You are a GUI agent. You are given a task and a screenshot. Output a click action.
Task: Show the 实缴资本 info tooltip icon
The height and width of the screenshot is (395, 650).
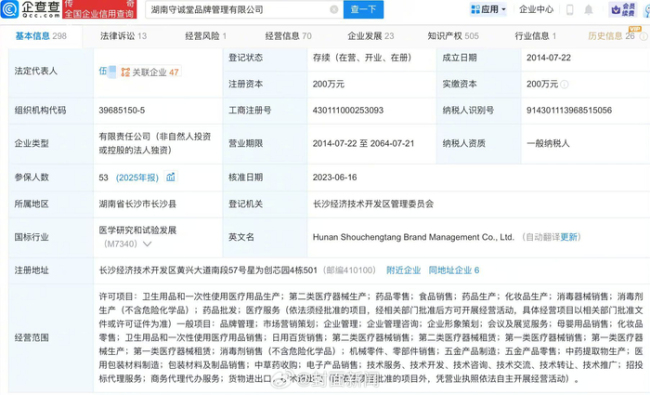[x=564, y=84]
